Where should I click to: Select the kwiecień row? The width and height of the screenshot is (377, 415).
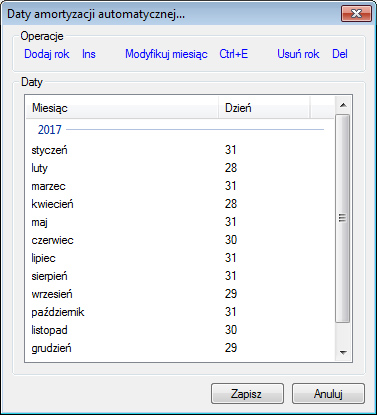(180, 204)
